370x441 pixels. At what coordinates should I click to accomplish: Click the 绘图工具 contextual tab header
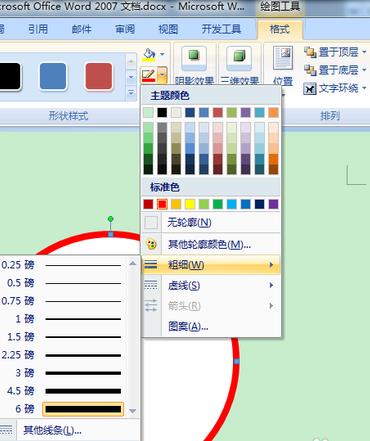point(280,7)
